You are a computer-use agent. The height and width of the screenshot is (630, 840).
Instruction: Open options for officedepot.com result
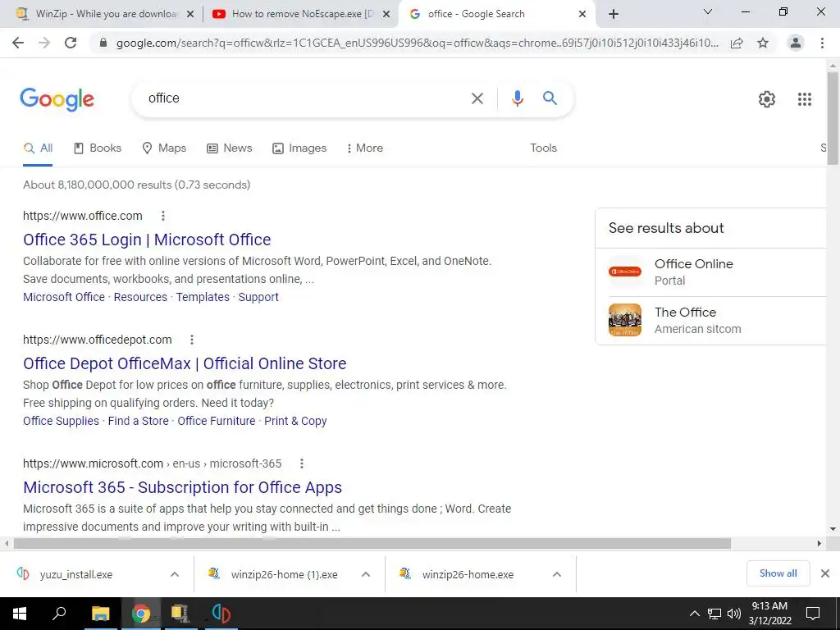192,340
